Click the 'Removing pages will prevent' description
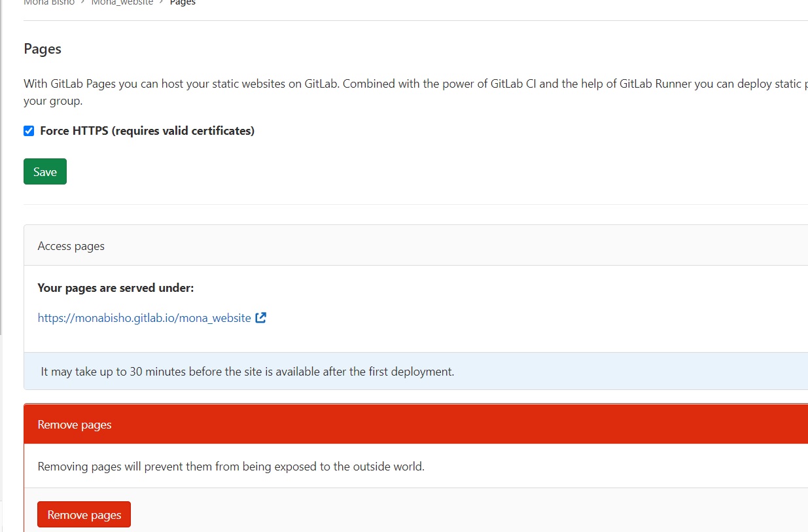Viewport: 808px width, 532px height. tap(231, 467)
